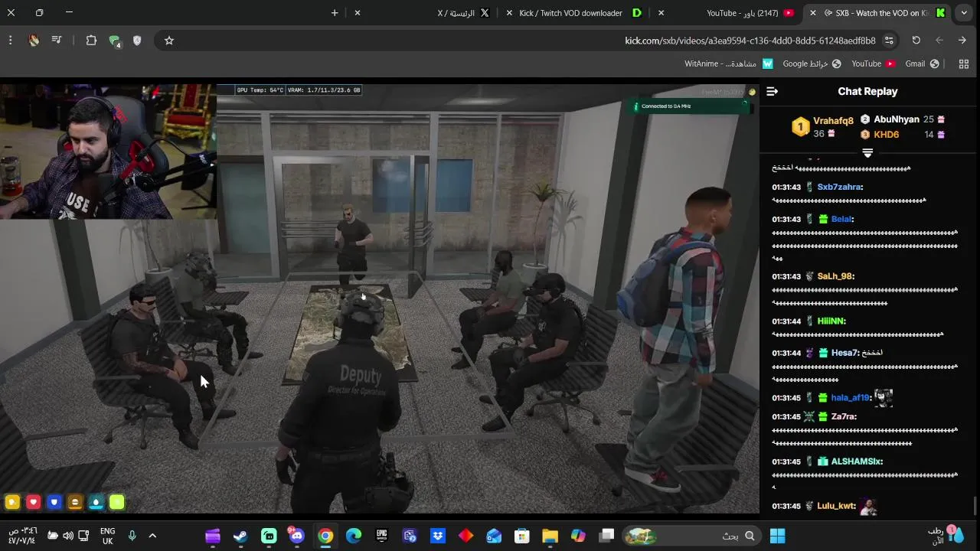The image size is (980, 551).
Task: Open Epic Games Launcher from taskbar
Action: click(381, 536)
